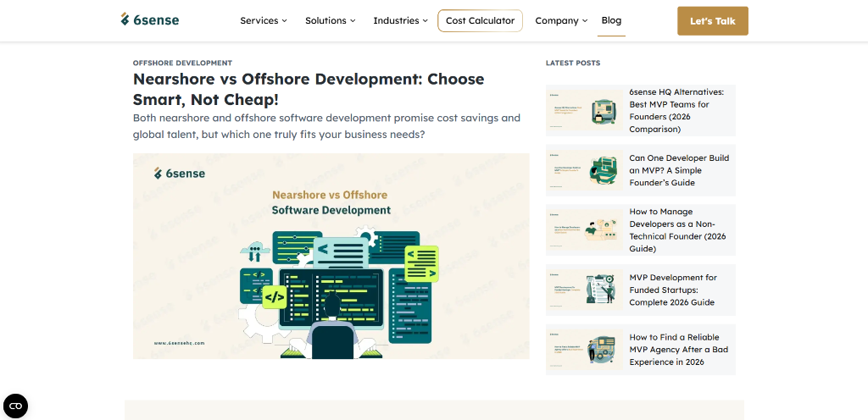Screen dimensions: 868x420
Task: Expand the Services dropdown menu
Action: click(x=264, y=20)
